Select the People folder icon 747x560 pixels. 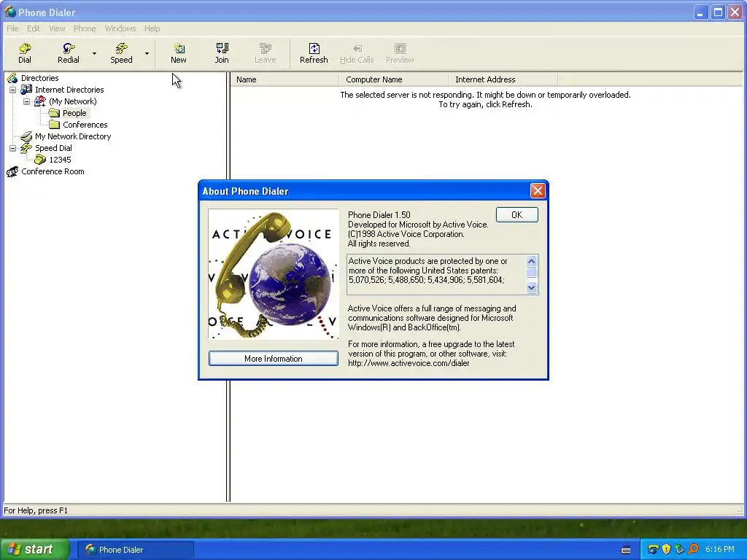tap(54, 113)
